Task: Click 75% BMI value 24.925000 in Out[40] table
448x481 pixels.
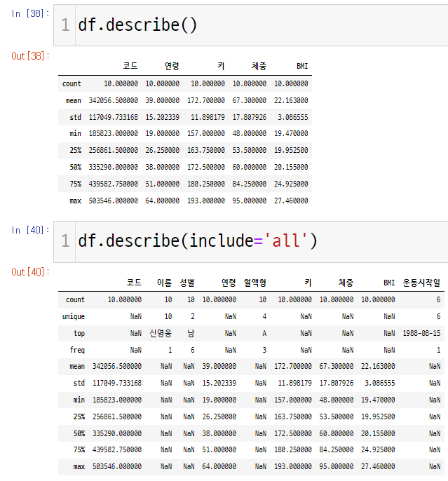Action: tap(378, 449)
